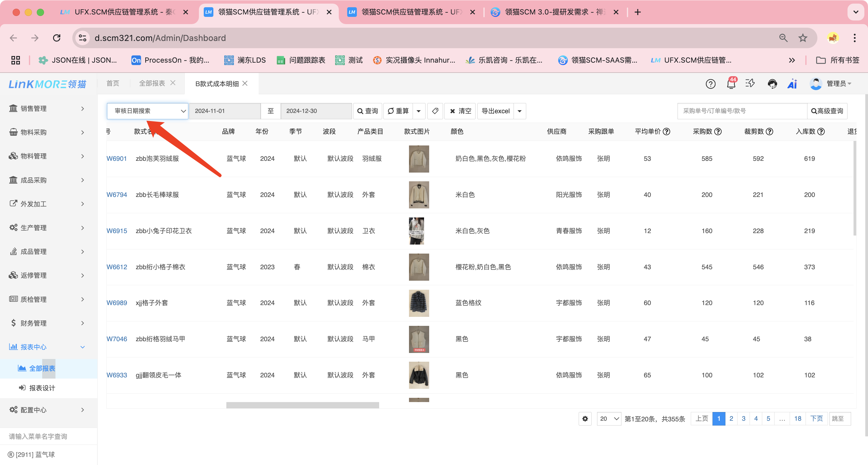Expand the 重算 dropdown arrow

pos(419,111)
